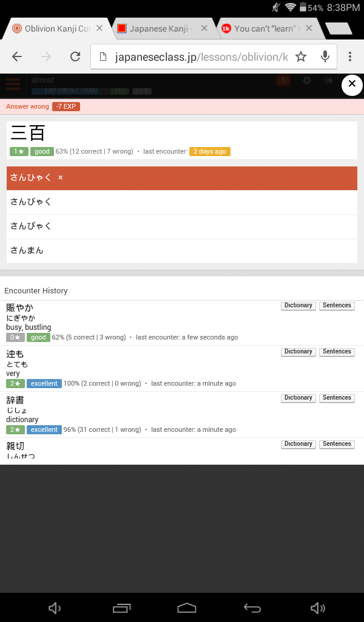Image resolution: width=364 pixels, height=622 pixels.
Task: Start voice search with the microphone
Action: 325,56
